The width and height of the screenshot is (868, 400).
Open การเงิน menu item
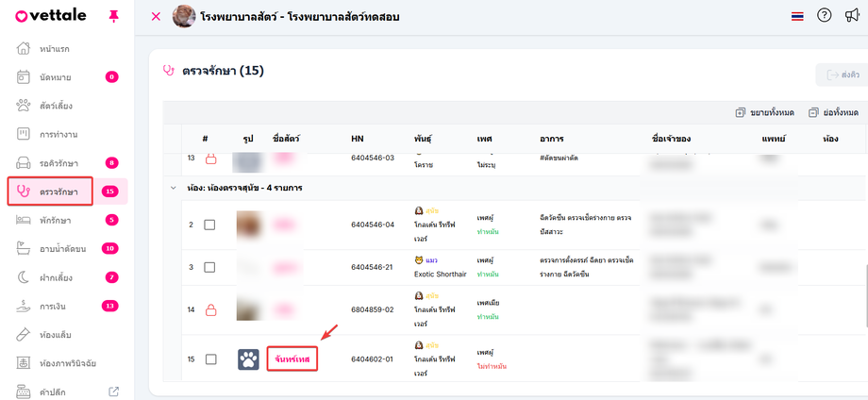click(x=55, y=307)
